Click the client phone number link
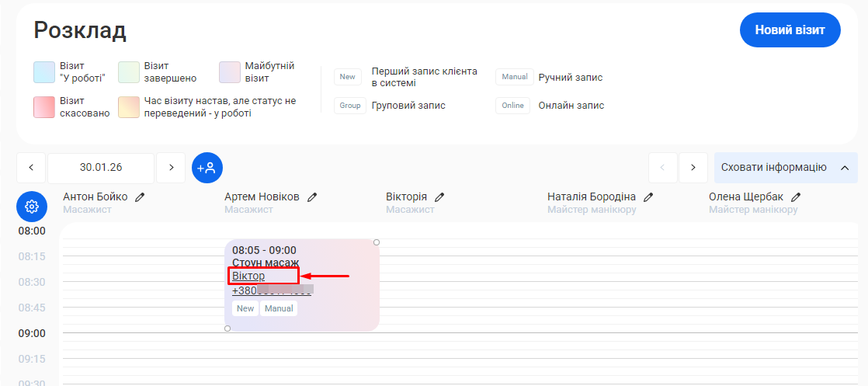The image size is (868, 386). 272,290
